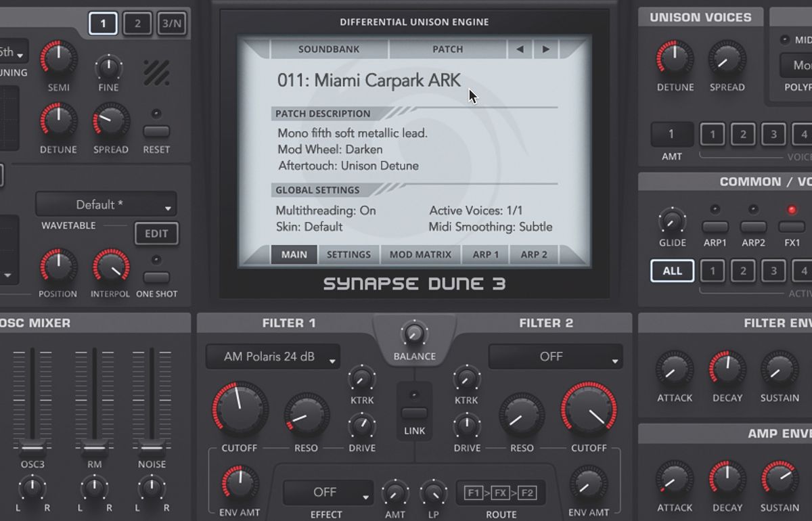Open the AM Polaris 24 dB filter dropdown
The image size is (812, 521).
[x=273, y=357]
